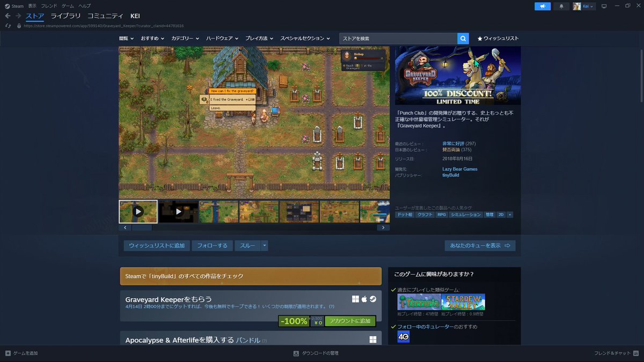Click Windows icon on Apocalypse & Afterlife bundle

point(372,339)
